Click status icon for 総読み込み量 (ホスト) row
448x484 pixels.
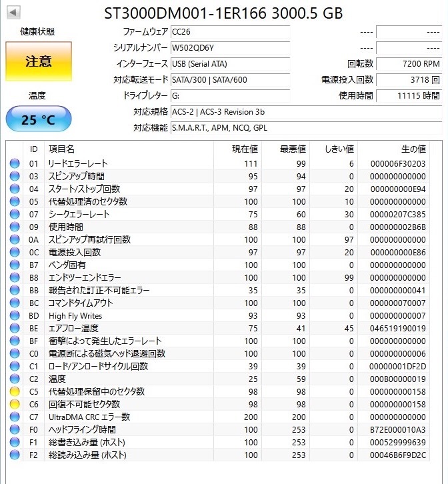pyautogui.click(x=15, y=455)
